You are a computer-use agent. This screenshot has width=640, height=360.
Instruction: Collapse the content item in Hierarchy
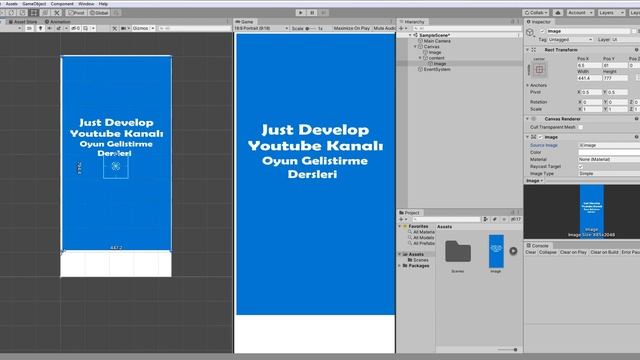[x=420, y=58]
